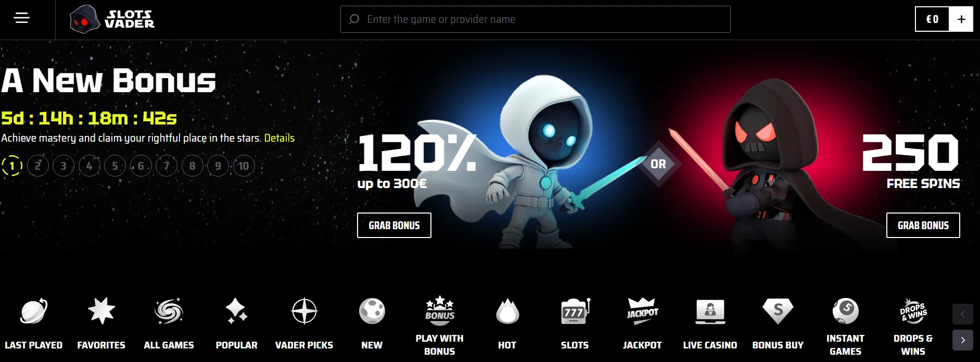980x362 pixels.
Task: Open the Hot flame category
Action: point(507,311)
